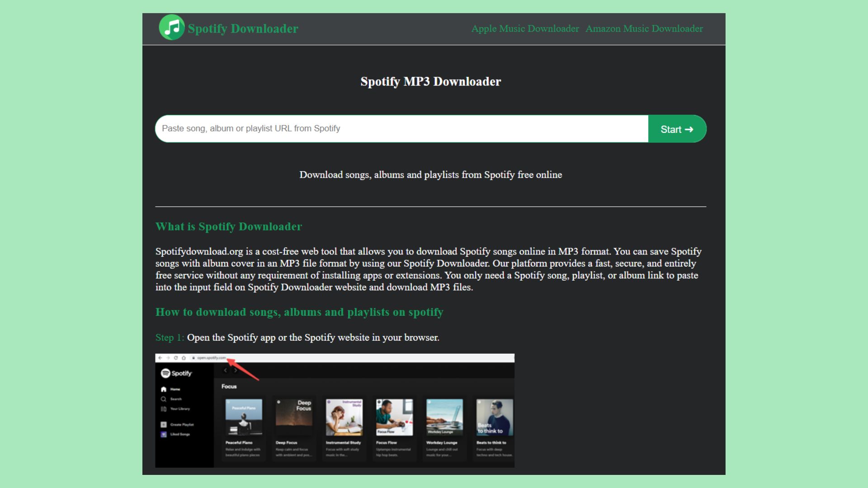Click the green music note logo
Viewport: 868px width, 488px height.
tap(172, 28)
